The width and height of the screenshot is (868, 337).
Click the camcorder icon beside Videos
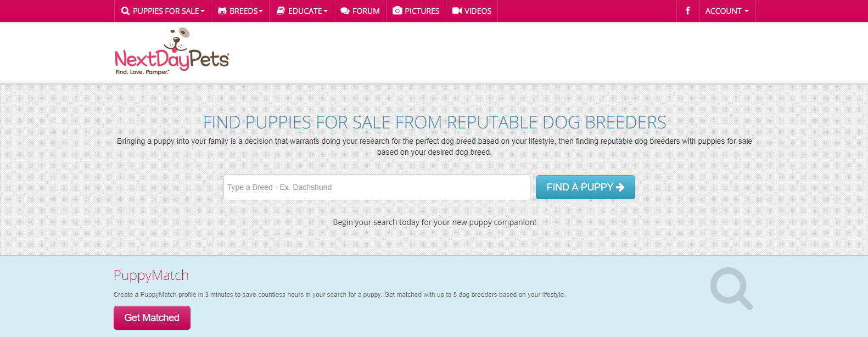click(457, 11)
